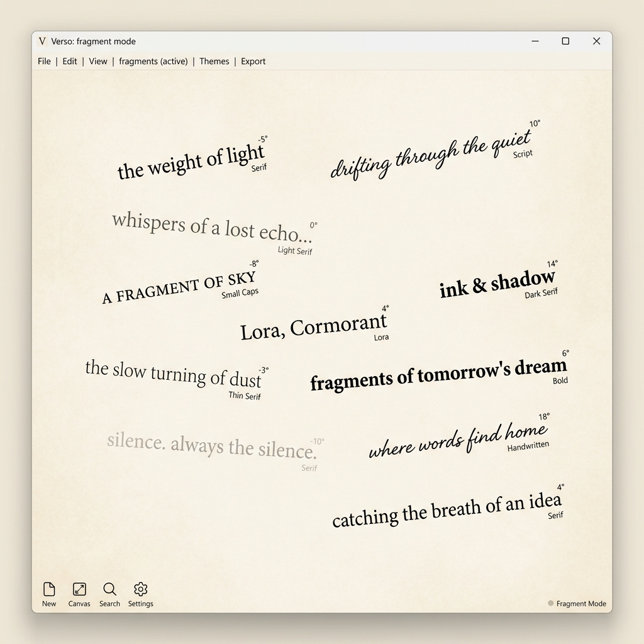Open the Edit menu
The width and height of the screenshot is (644, 644).
pyautogui.click(x=69, y=61)
